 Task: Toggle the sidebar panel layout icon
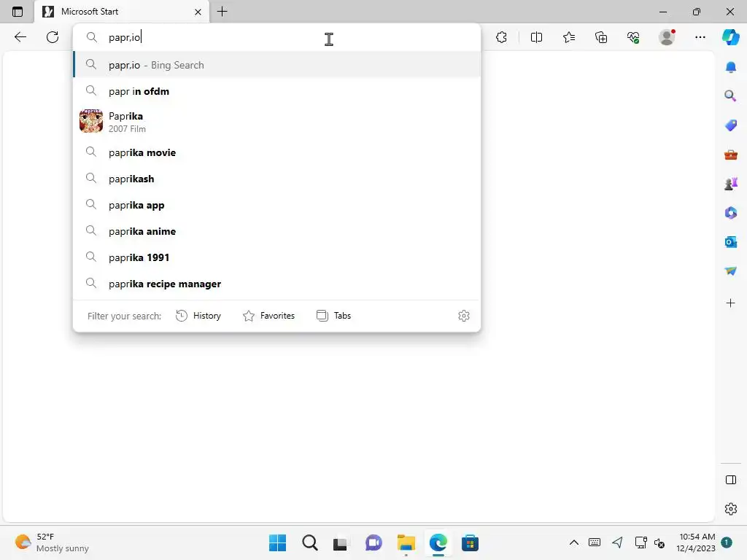point(730,480)
